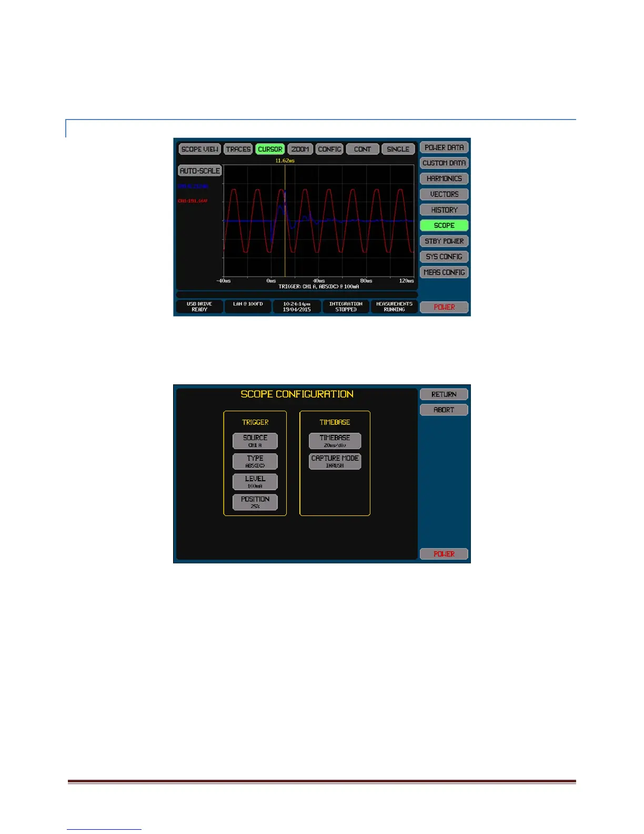The height and width of the screenshot is (834, 644).
Task: Go to the POWER DATA screen
Action: pos(444,147)
